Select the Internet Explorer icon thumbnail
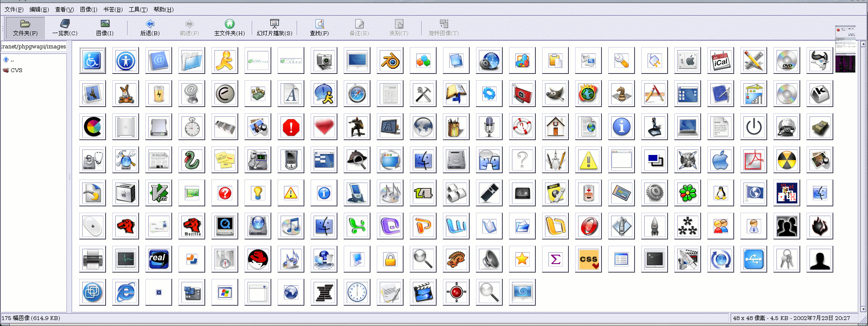868x326 pixels. coord(125,292)
